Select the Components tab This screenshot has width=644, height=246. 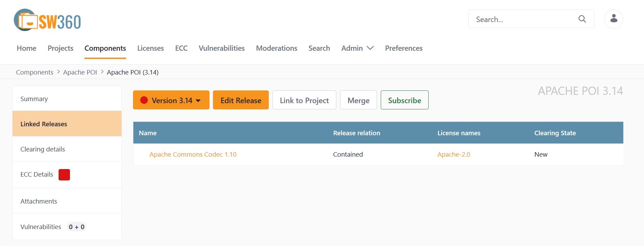tap(105, 48)
